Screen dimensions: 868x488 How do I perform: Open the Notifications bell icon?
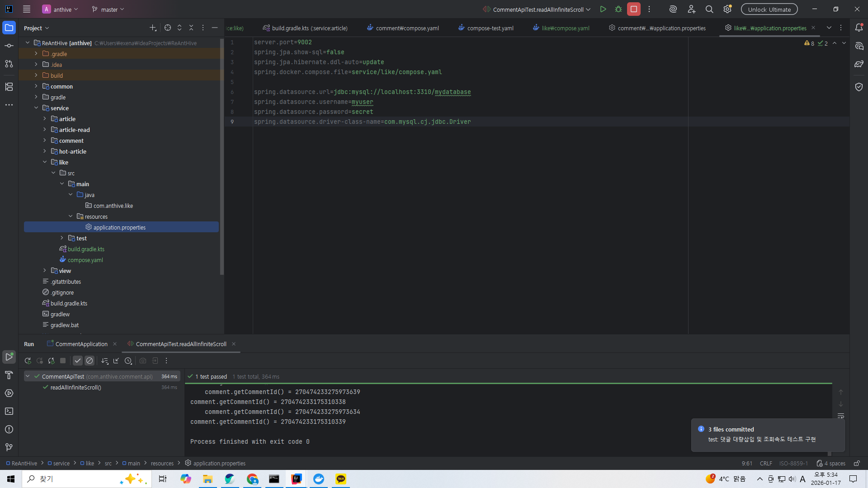[x=859, y=28]
